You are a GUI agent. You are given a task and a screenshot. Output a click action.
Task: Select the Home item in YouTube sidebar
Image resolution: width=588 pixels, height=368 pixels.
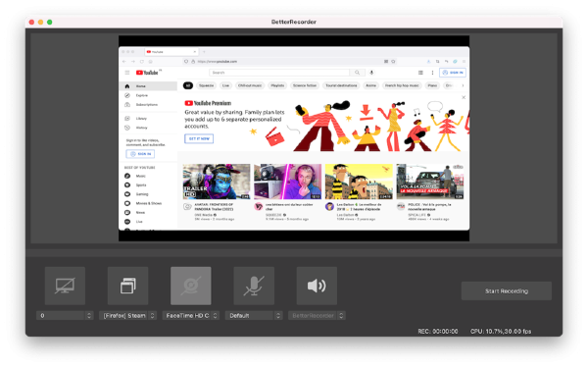pyautogui.click(x=148, y=86)
